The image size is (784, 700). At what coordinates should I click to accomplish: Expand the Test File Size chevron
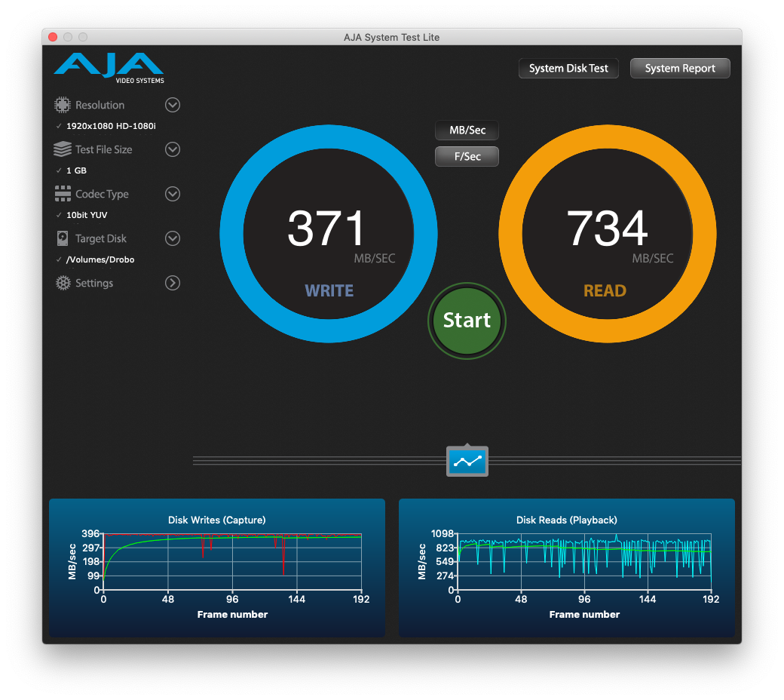click(173, 149)
